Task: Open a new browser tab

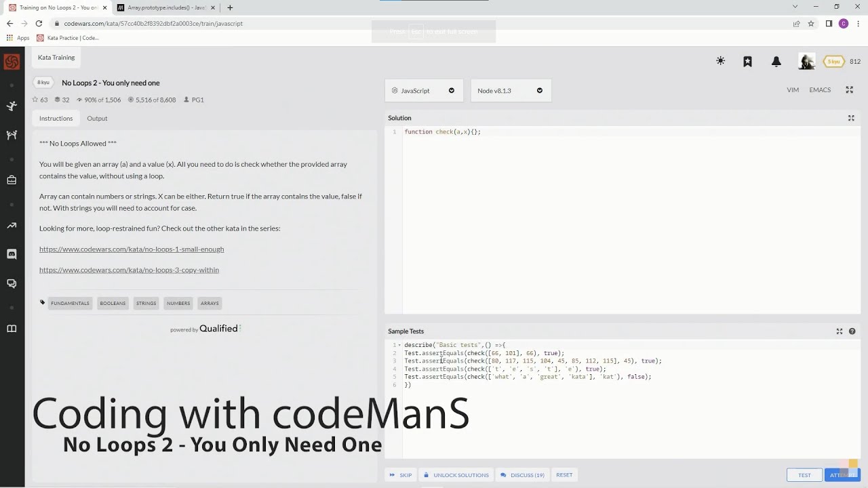Action: tap(230, 7)
